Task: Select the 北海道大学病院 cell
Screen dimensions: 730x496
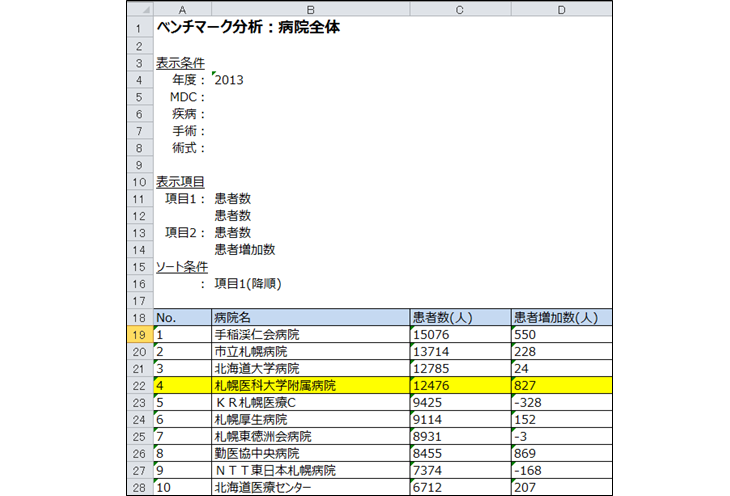Action: pos(311,369)
